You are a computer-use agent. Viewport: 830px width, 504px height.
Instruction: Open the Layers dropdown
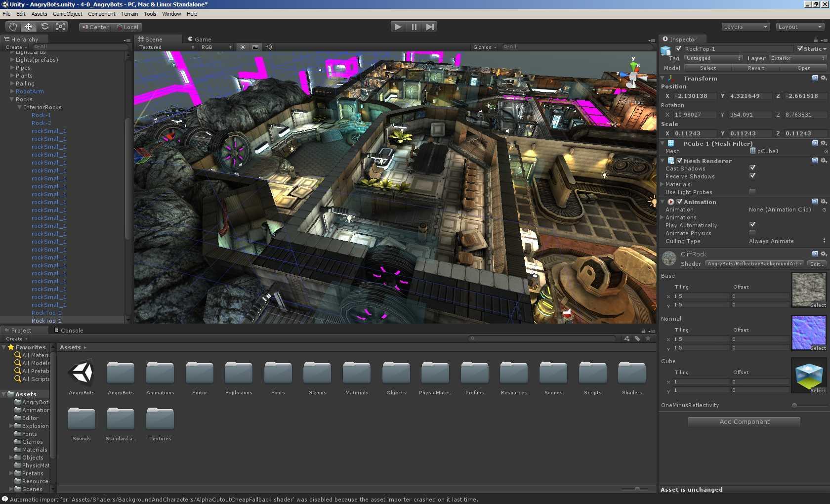745,27
